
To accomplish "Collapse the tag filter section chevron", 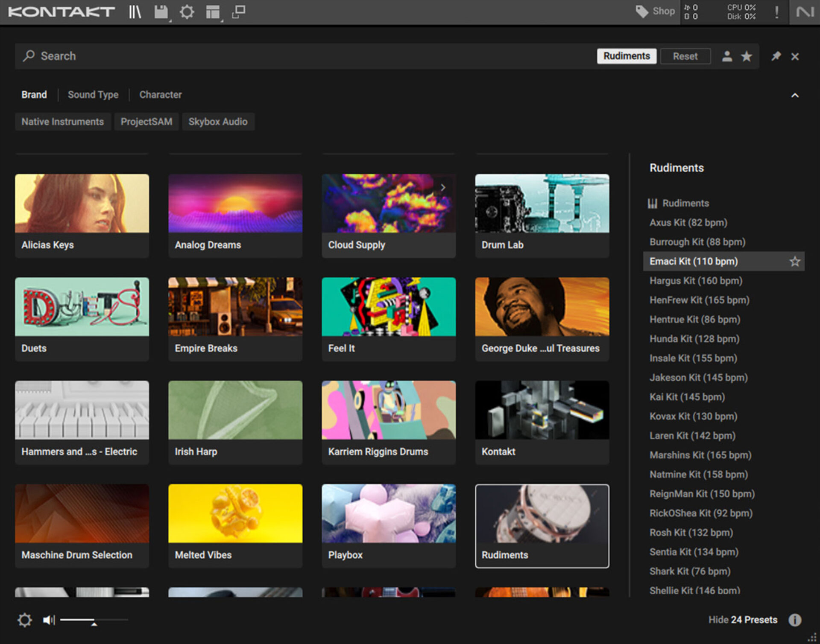I will coord(794,95).
